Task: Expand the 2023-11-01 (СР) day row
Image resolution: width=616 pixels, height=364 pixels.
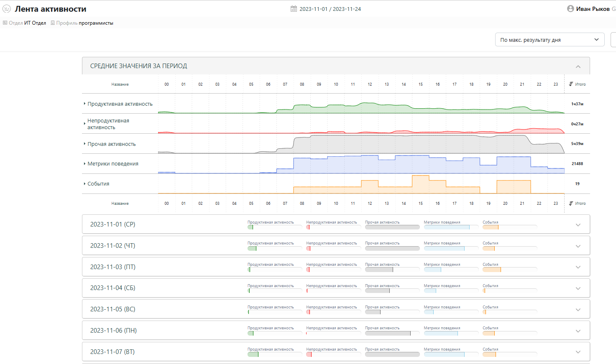Action: [578, 225]
